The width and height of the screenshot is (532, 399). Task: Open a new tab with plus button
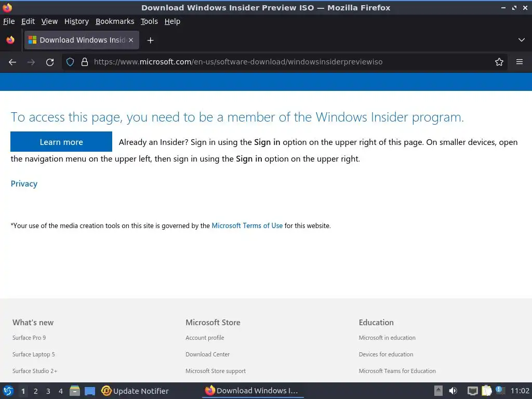(150, 41)
